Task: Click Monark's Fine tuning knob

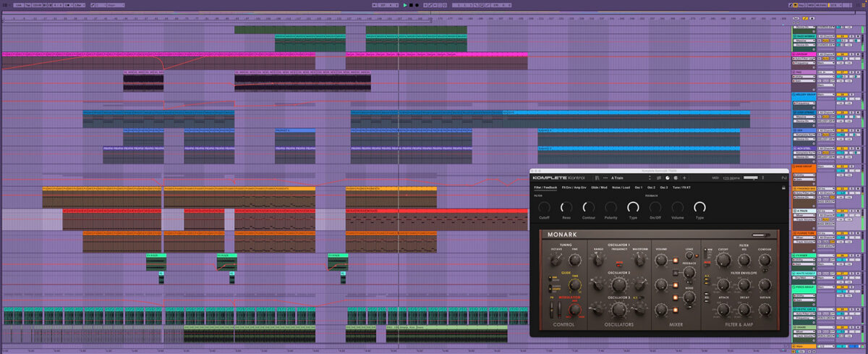Action: (575, 259)
